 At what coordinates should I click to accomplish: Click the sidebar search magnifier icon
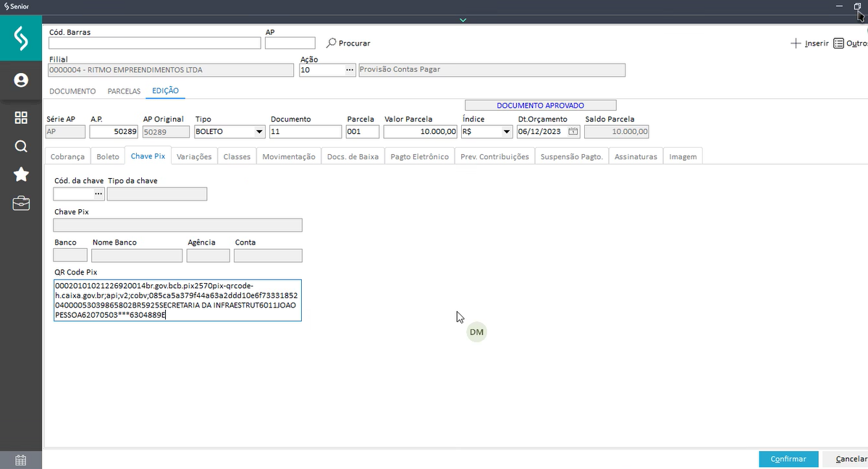[x=21, y=146]
